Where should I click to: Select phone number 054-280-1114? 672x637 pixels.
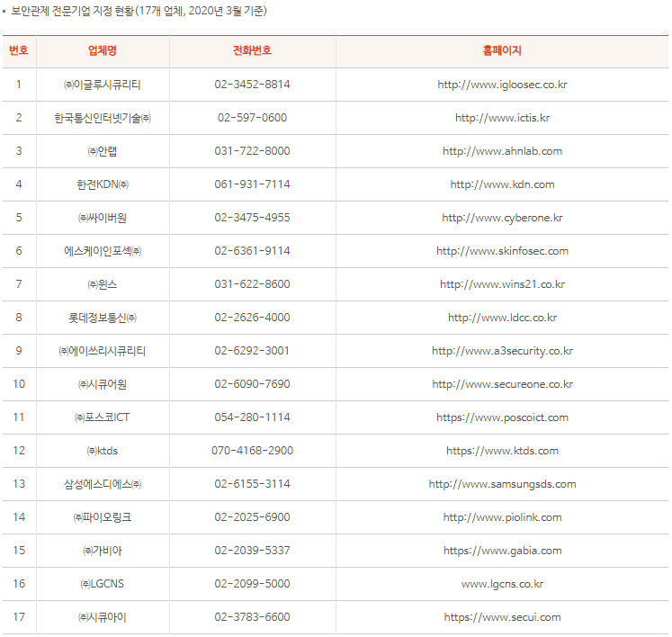[252, 417]
